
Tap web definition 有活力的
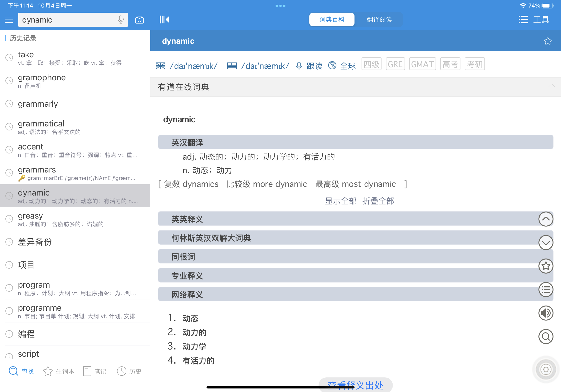pos(198,361)
